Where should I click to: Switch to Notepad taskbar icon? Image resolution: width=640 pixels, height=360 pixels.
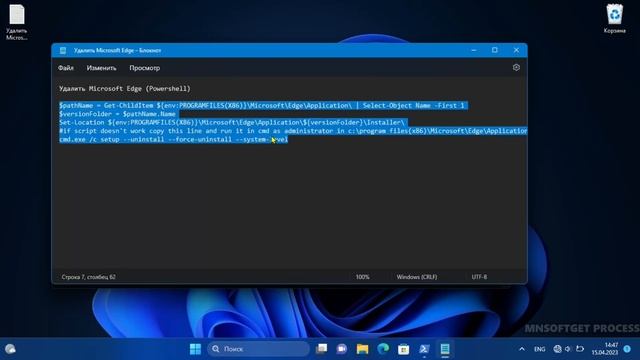pos(445,349)
